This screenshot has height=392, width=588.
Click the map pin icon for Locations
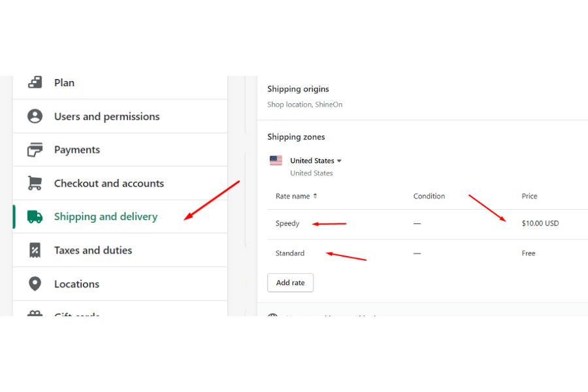coord(35,284)
